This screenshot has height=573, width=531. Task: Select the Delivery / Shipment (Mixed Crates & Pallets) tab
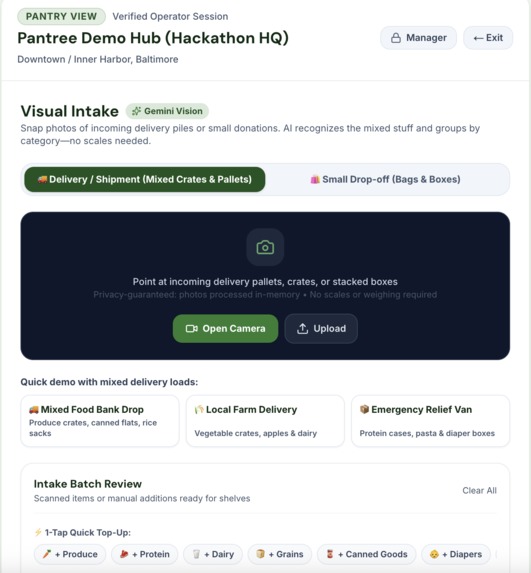(145, 179)
